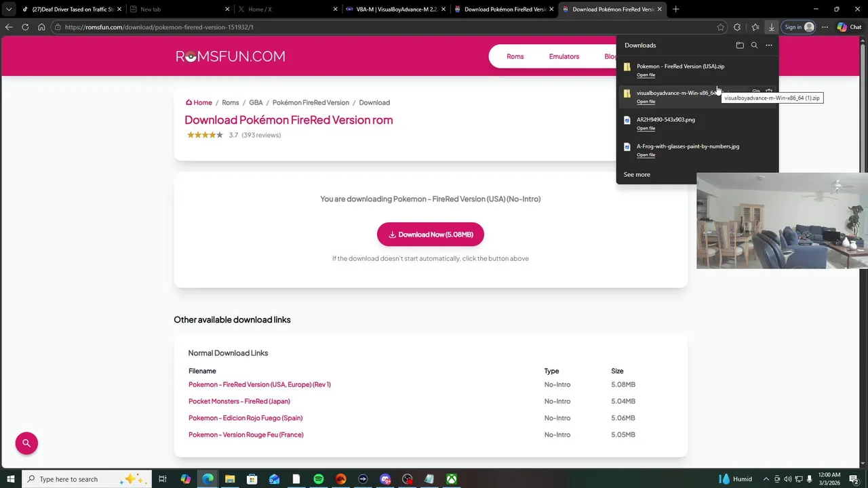The width and height of the screenshot is (868, 488).
Task: Open File Explorer from the taskbar
Action: pyautogui.click(x=230, y=479)
